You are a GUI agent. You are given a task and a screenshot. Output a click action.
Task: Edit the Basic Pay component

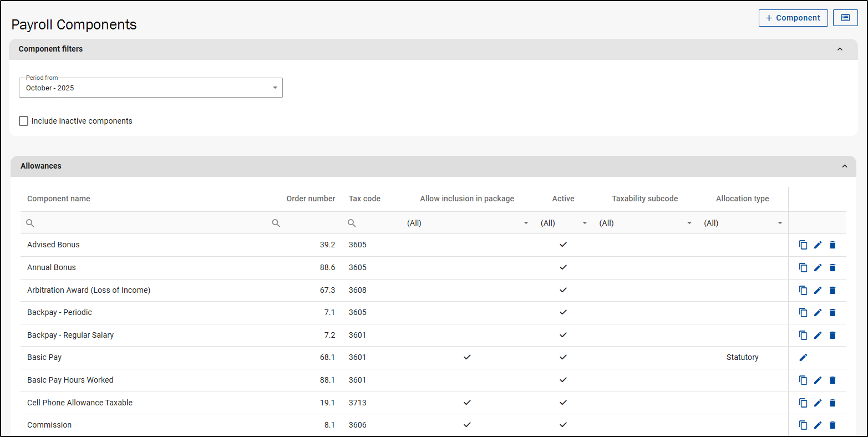[x=803, y=358]
